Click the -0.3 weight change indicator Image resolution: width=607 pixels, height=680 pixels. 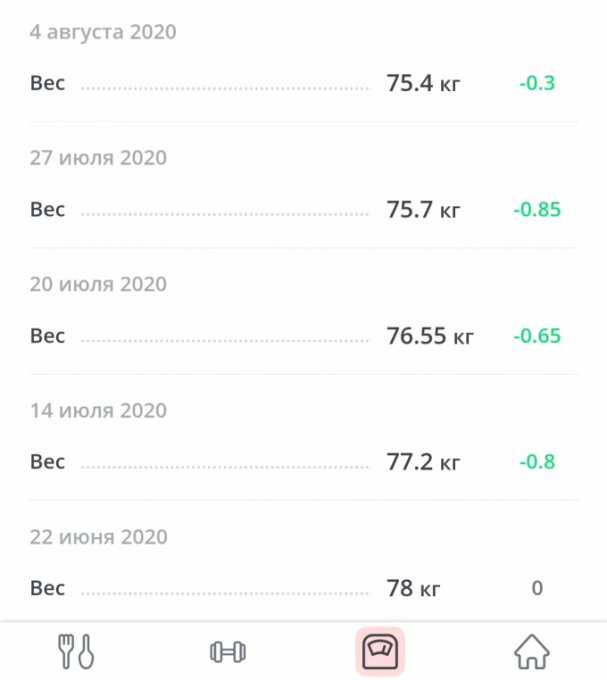coord(537,84)
